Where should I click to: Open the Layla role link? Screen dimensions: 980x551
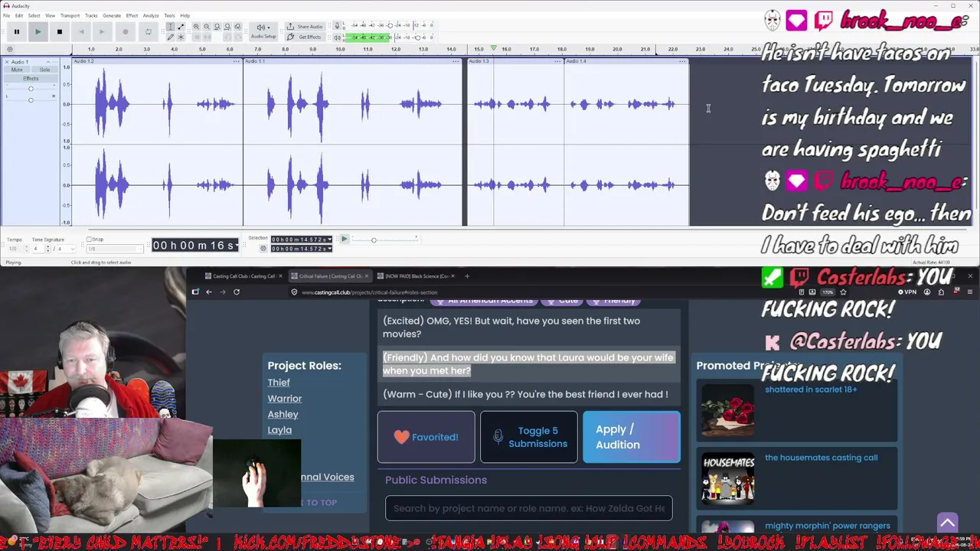[279, 430]
